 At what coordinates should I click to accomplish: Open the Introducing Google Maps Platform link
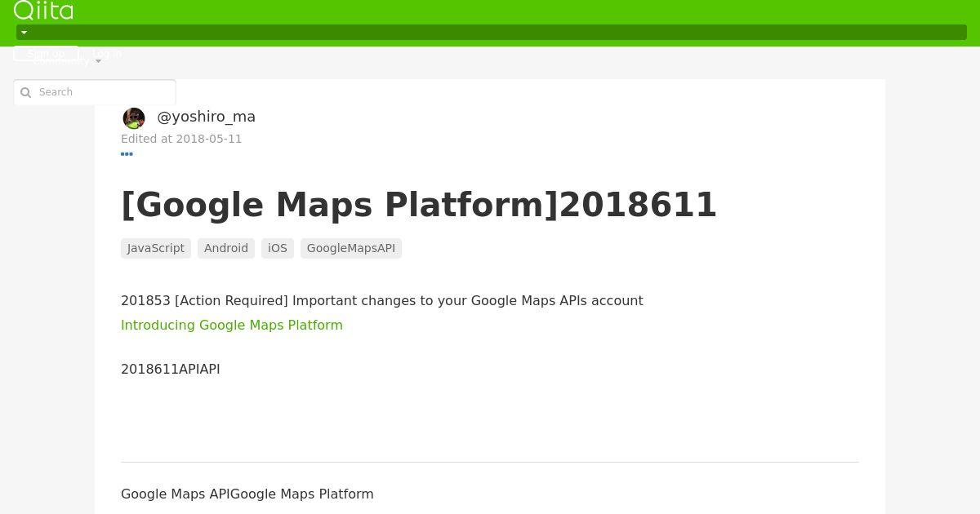tap(232, 325)
